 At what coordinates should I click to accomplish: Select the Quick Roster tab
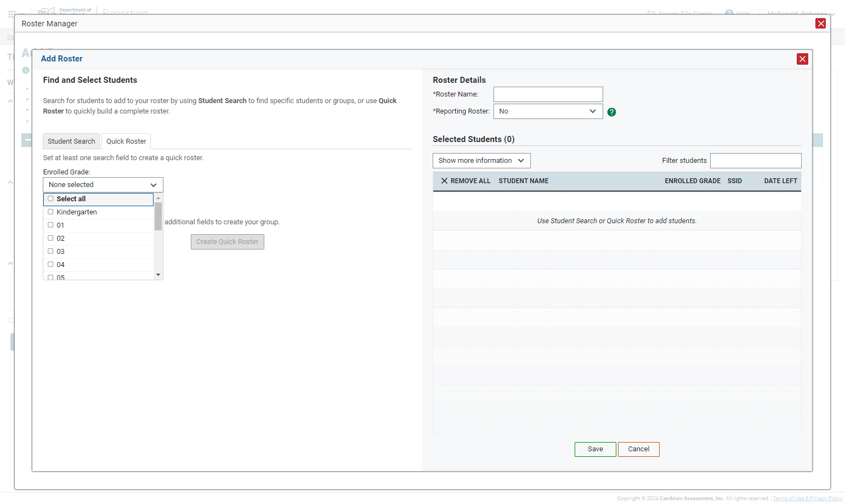point(126,141)
